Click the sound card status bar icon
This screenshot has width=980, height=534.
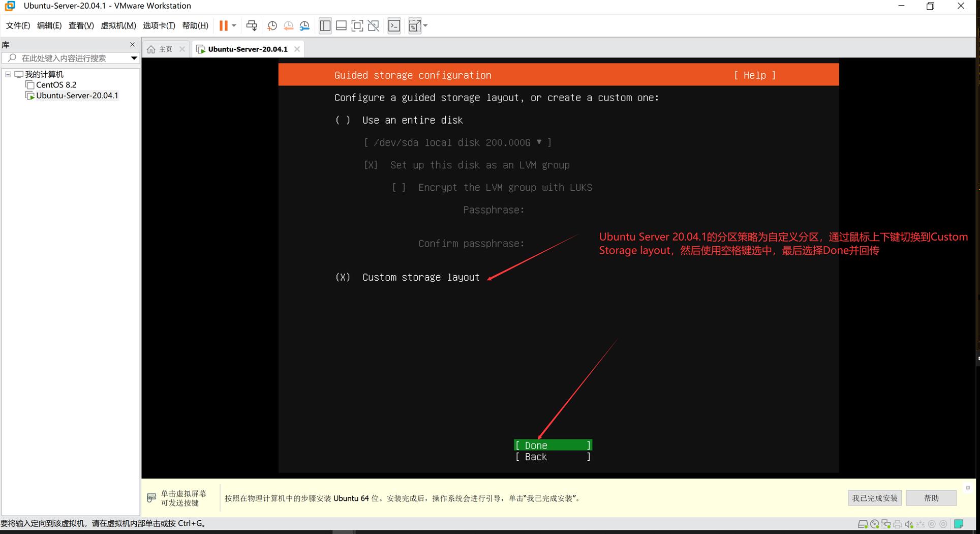[x=909, y=524]
